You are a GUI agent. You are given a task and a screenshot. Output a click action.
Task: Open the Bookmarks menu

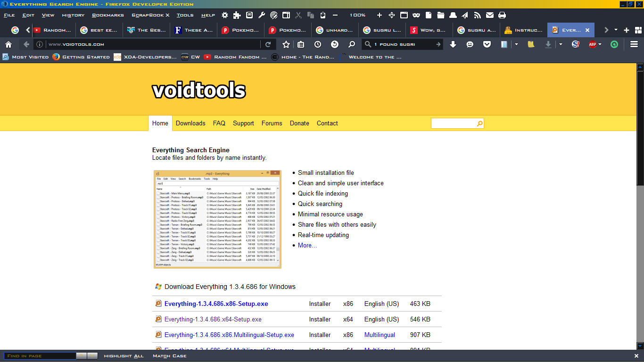click(x=108, y=15)
